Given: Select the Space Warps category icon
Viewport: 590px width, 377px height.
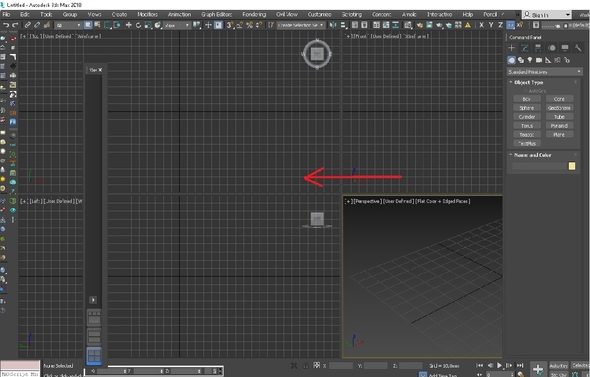Looking at the screenshot, I should 557,60.
